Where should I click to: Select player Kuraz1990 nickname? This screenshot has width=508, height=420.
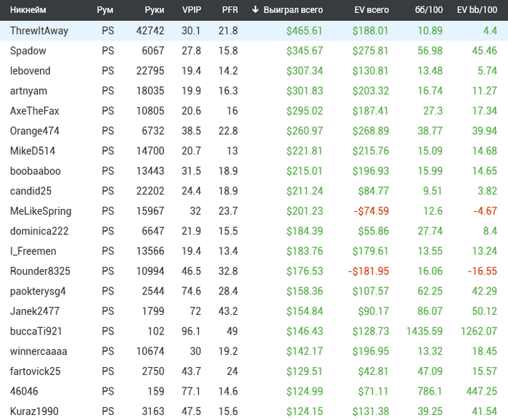pyautogui.click(x=34, y=411)
